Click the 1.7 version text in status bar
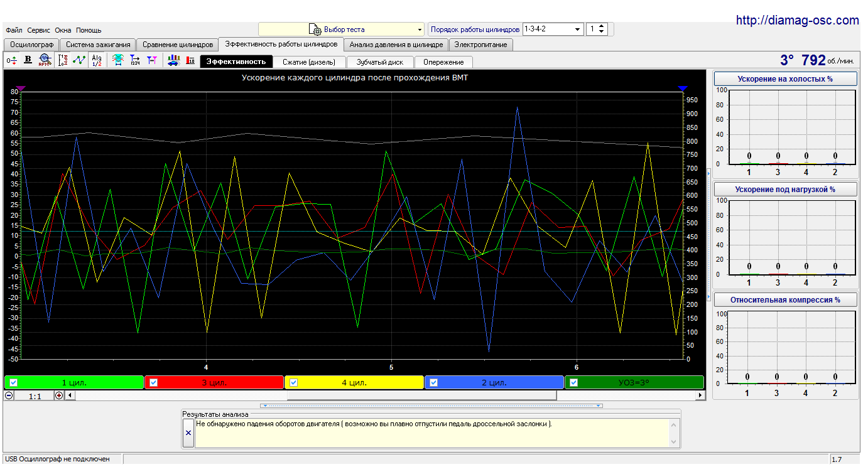This screenshot has height=467, width=868. coord(837,459)
